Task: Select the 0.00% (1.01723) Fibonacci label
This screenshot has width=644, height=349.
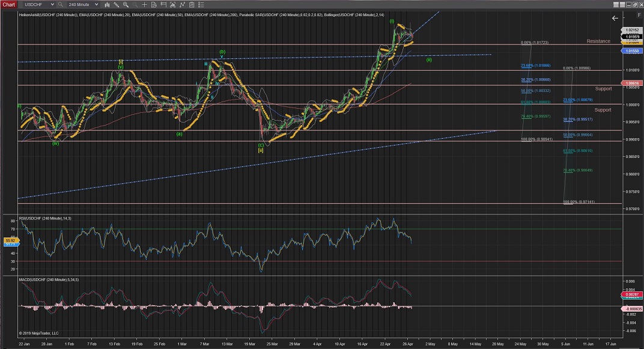Action: pos(534,43)
